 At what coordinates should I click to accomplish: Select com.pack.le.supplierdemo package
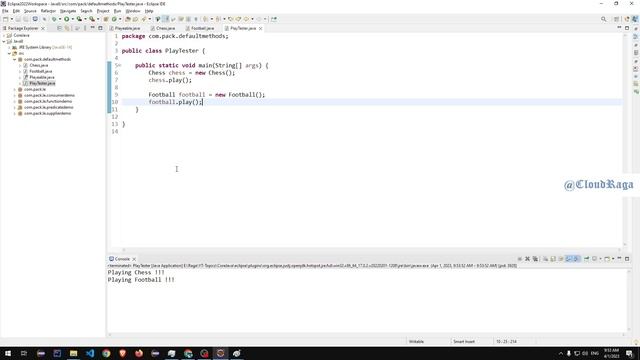point(47,113)
